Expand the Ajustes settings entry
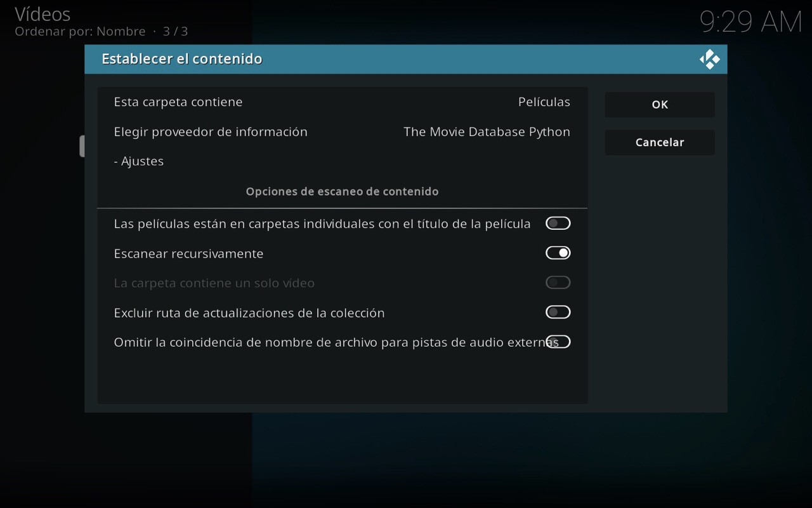This screenshot has width=812, height=508. pos(139,161)
